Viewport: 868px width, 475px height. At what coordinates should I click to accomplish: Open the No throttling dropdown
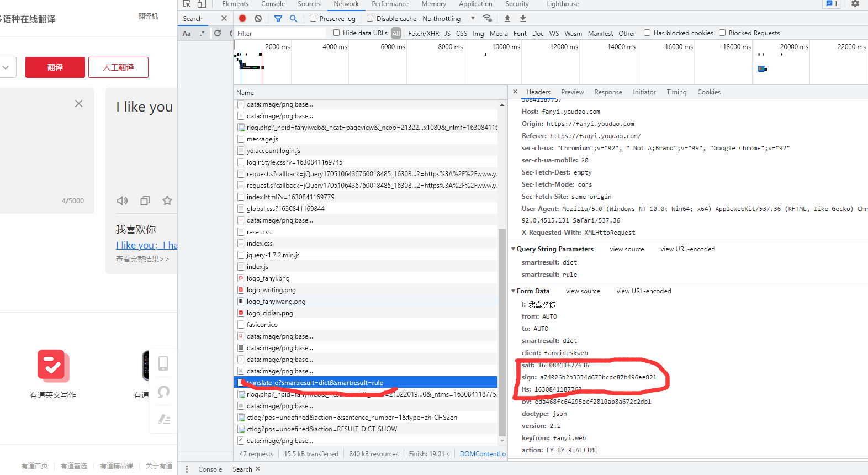click(x=448, y=18)
